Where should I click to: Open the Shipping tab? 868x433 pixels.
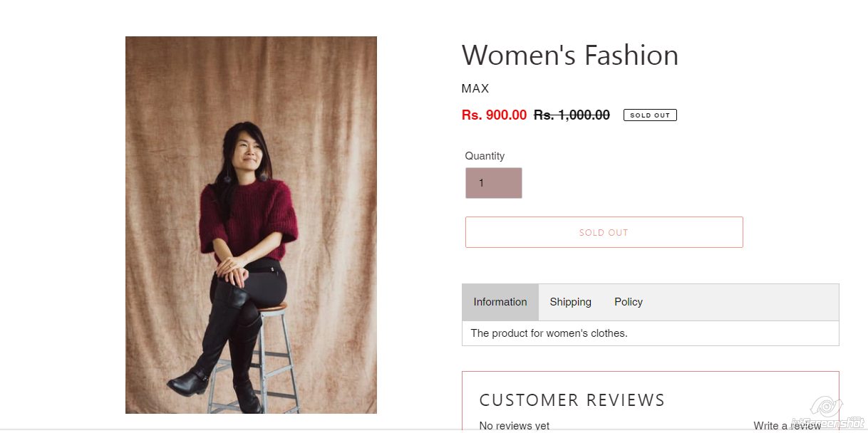570,302
